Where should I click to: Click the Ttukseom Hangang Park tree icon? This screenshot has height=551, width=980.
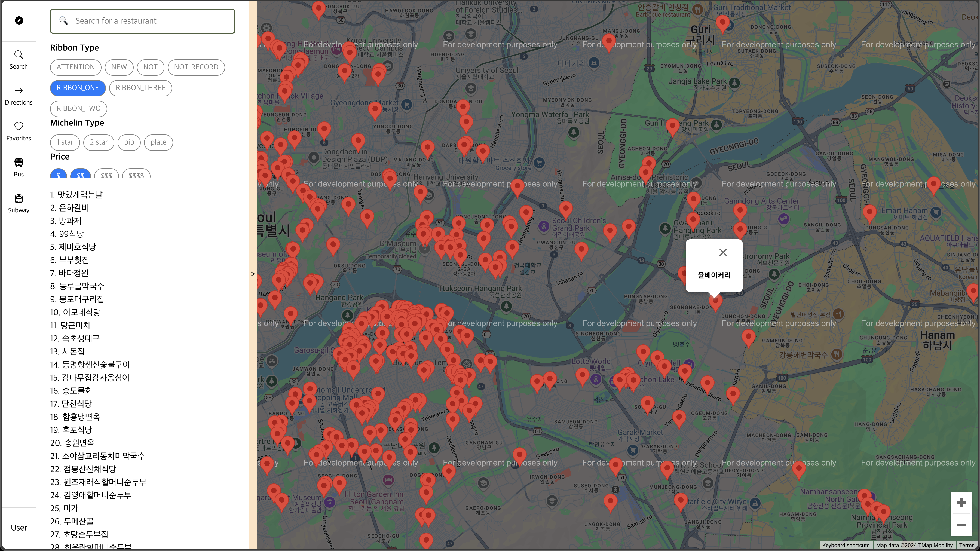click(506, 306)
